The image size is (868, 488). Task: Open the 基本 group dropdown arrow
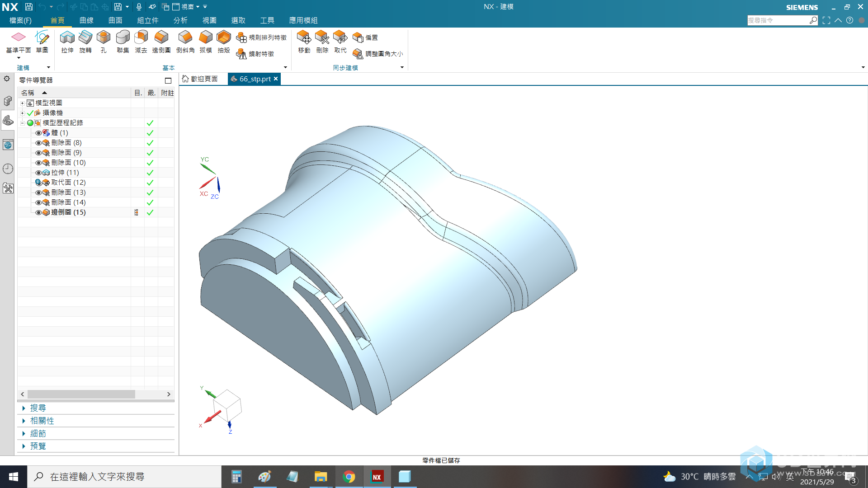tap(285, 67)
